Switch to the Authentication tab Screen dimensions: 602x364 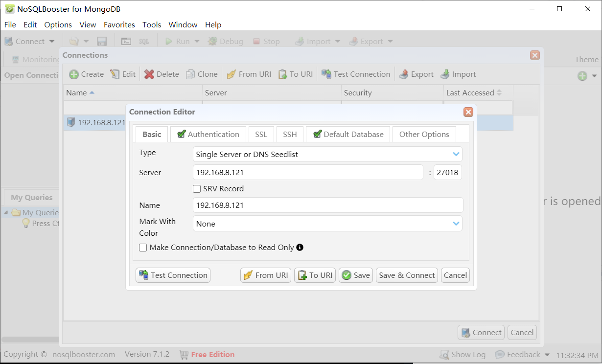tap(208, 135)
